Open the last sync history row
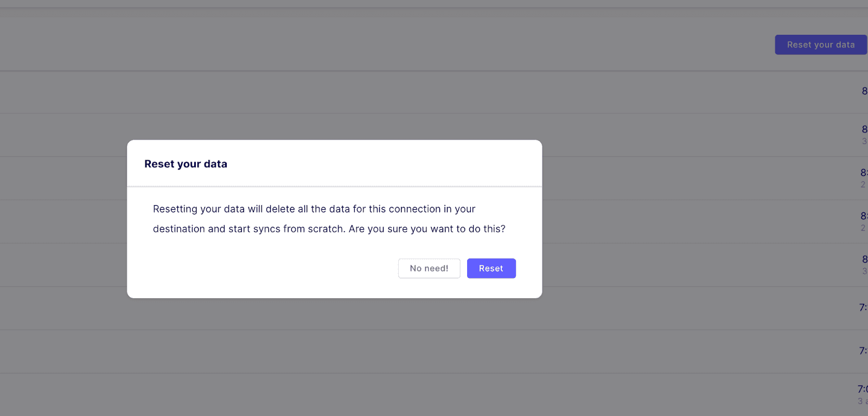Viewport: 868px width, 416px height. (x=434, y=395)
